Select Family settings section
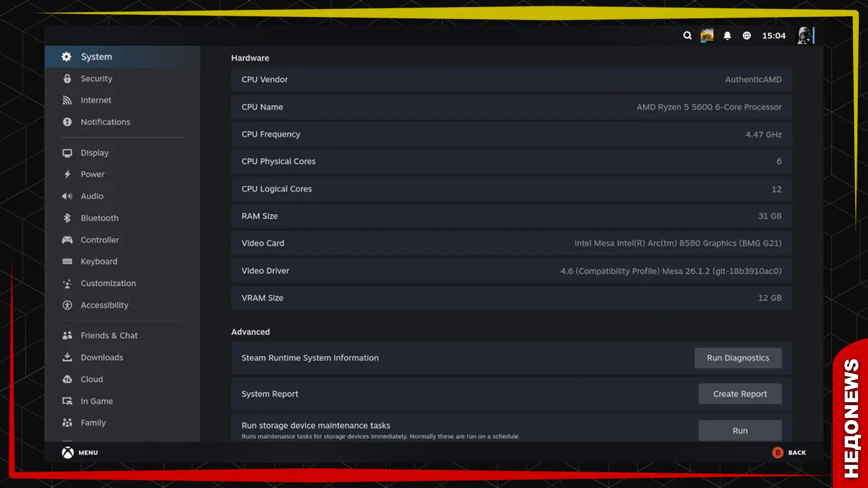The width and height of the screenshot is (868, 488). pyautogui.click(x=122, y=423)
